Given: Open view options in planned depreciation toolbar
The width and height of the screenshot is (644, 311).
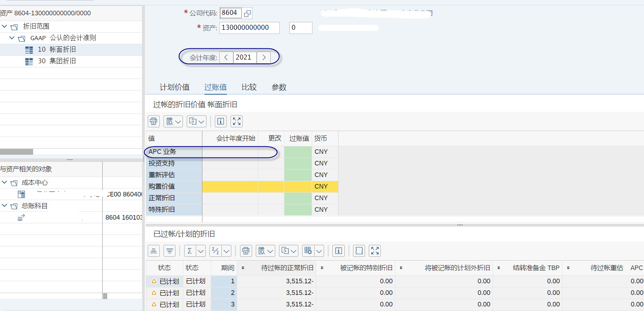Looking at the screenshot, I should tap(266, 251).
